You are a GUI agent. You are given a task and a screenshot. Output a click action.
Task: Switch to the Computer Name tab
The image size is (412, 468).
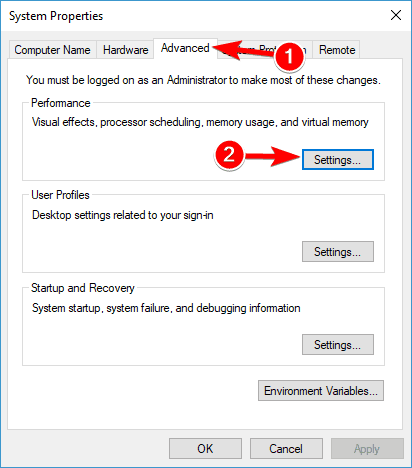(x=52, y=50)
